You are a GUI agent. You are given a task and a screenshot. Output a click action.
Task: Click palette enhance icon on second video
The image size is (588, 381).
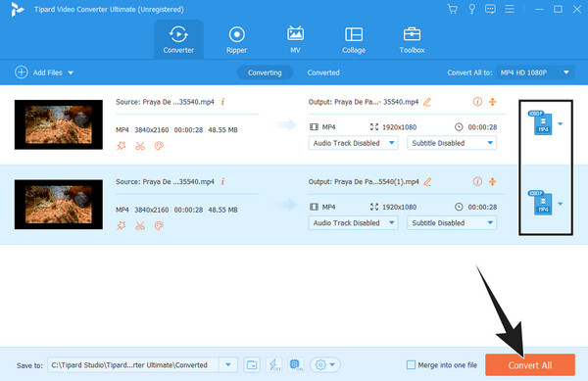point(159,225)
